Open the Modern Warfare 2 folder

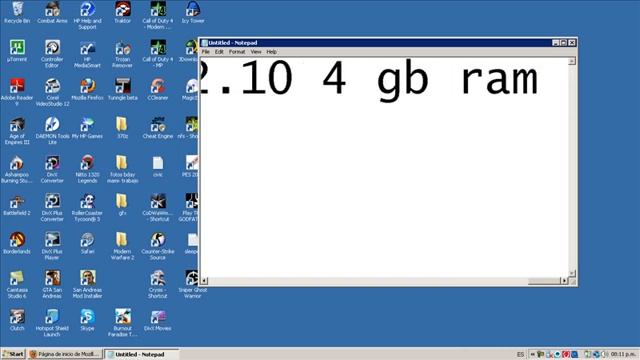pyautogui.click(x=122, y=246)
